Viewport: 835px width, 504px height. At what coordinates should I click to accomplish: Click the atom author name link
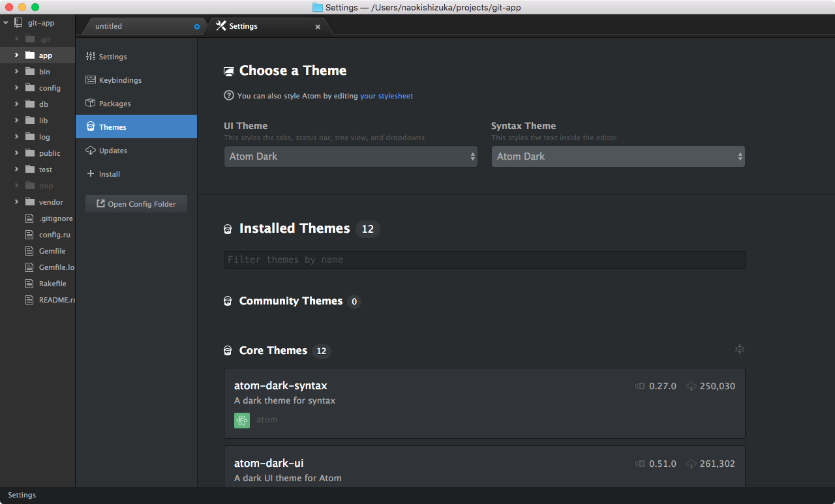267,420
